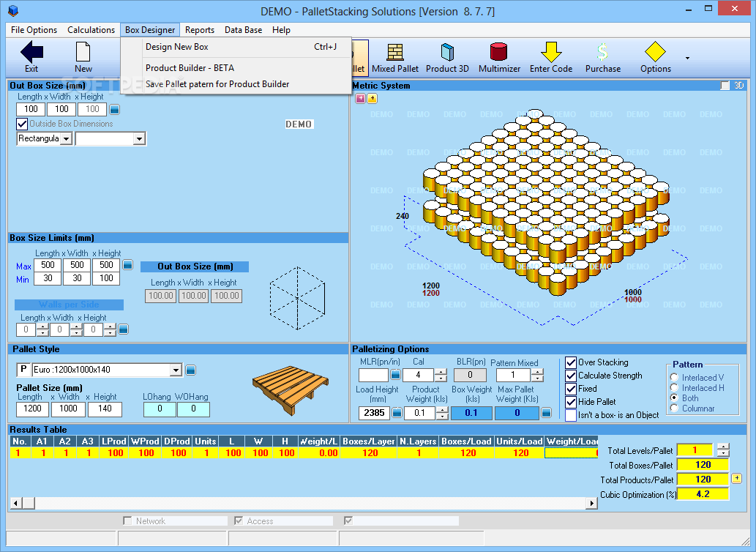Click the Load Height input field 2385

(x=374, y=413)
